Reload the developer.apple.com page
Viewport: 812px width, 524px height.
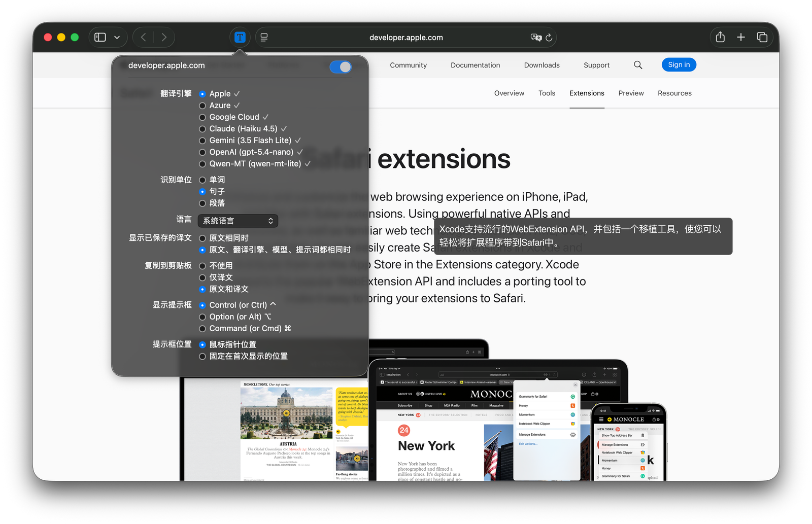coord(549,37)
